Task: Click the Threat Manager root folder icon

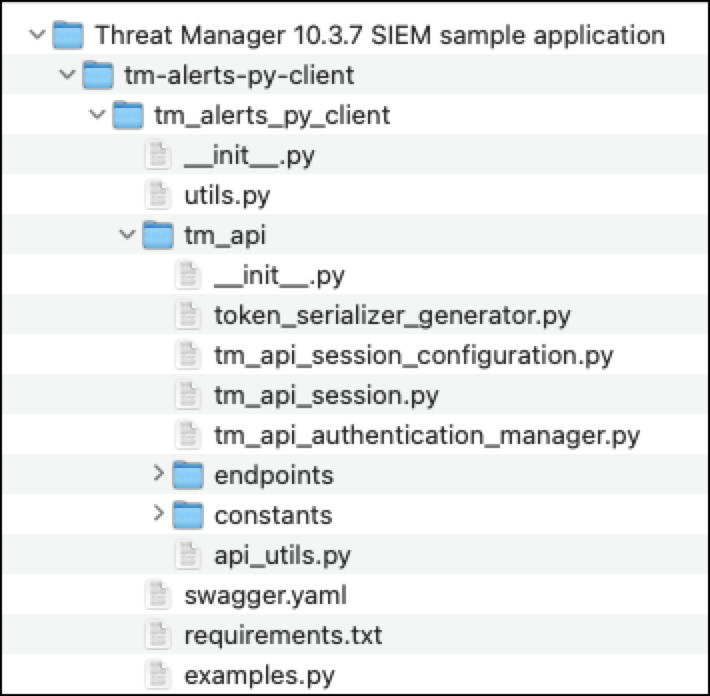Action: point(68,35)
